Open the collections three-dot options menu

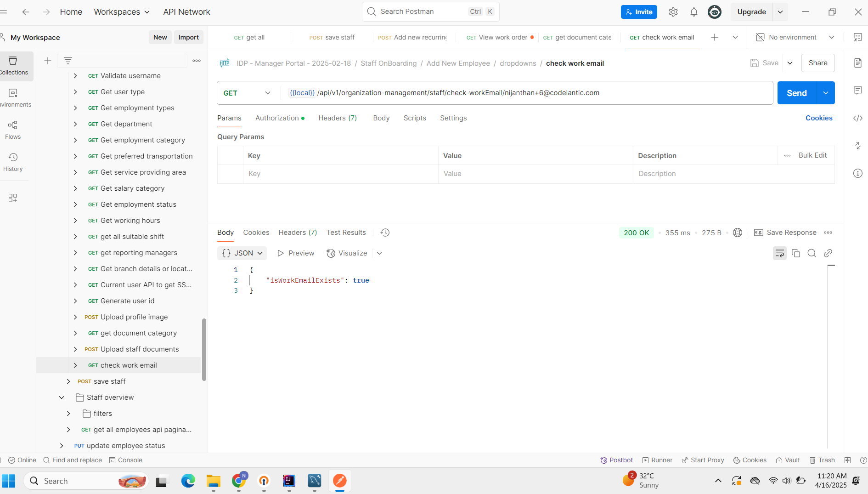pos(197,61)
